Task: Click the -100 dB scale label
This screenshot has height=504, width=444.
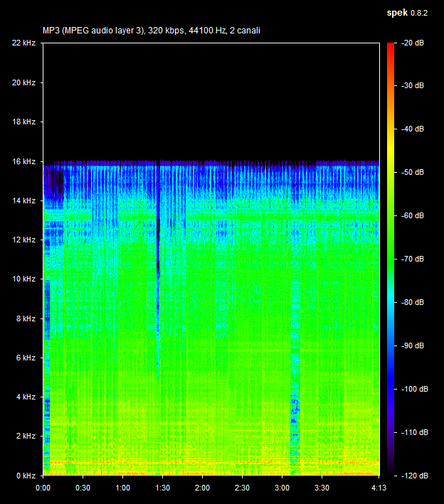Action: pos(415,390)
